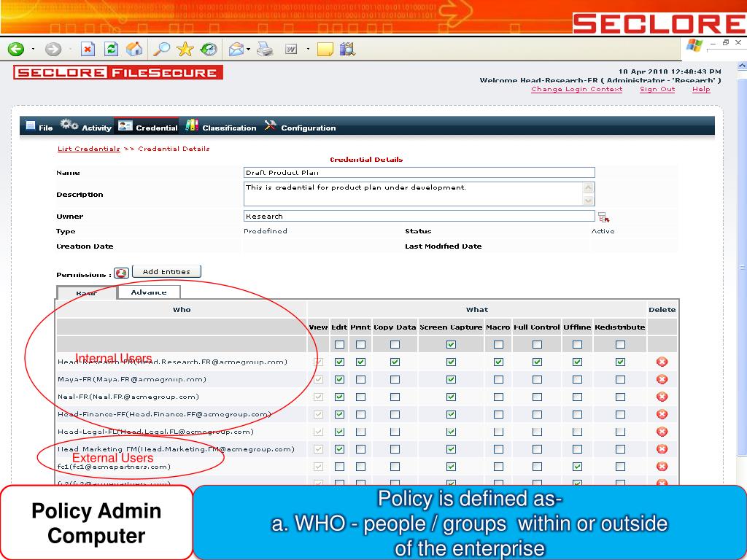Open Favorites with the star icon
747x560 pixels.
(185, 49)
